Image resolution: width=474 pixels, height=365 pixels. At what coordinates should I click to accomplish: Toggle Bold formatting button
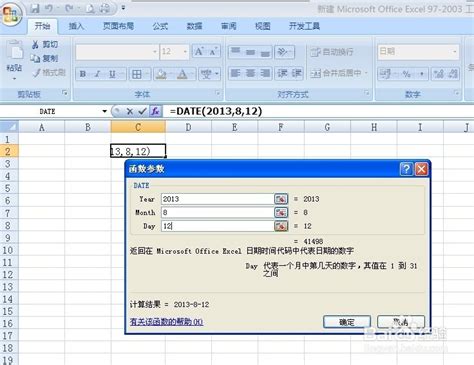83,74
